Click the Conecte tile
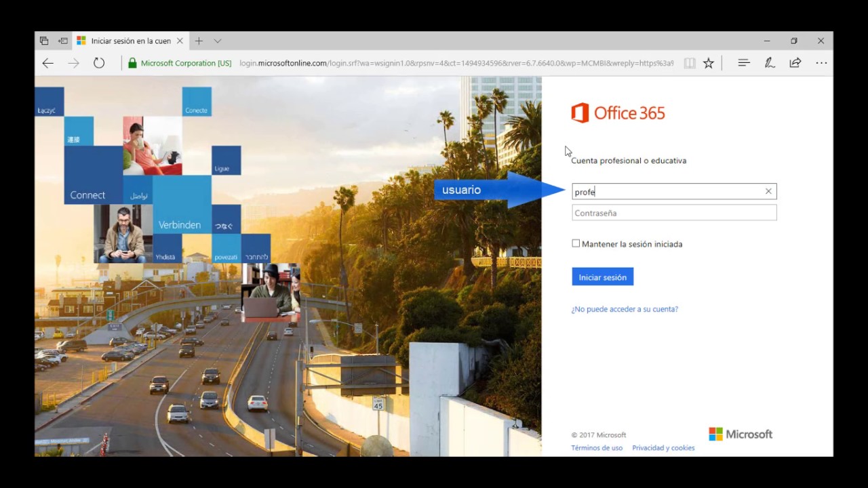The width and height of the screenshot is (868, 488). point(197,102)
